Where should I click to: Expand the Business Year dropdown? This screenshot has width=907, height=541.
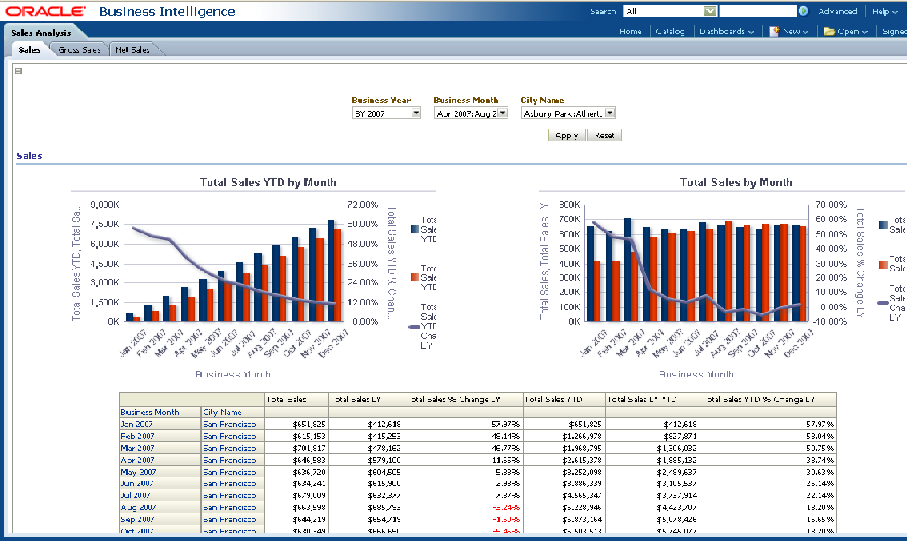coord(416,113)
